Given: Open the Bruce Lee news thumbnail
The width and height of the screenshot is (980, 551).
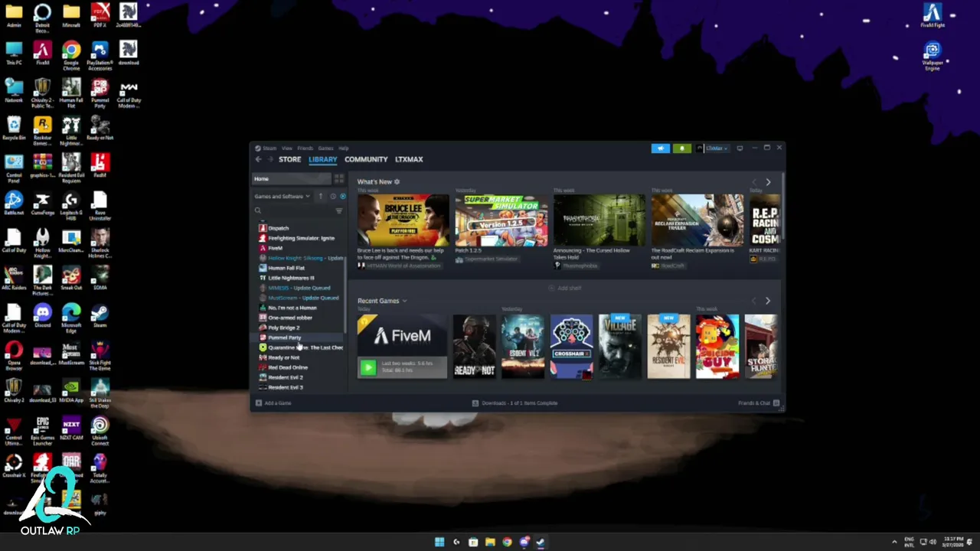Looking at the screenshot, I should [x=403, y=220].
